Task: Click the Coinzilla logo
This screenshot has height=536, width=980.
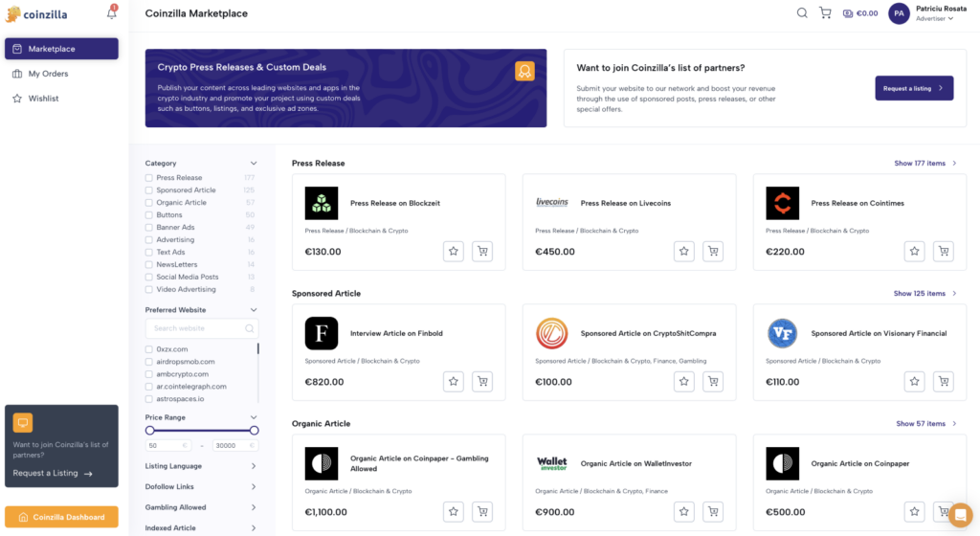Action: (x=36, y=13)
